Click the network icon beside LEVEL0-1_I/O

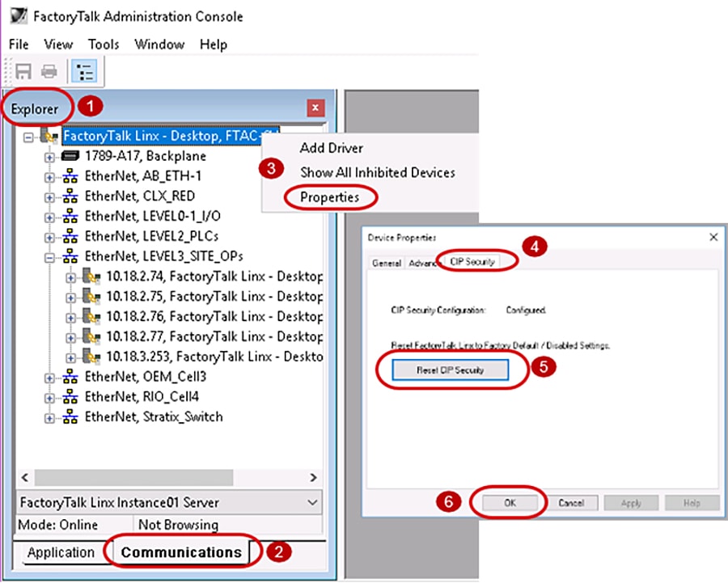click(70, 216)
